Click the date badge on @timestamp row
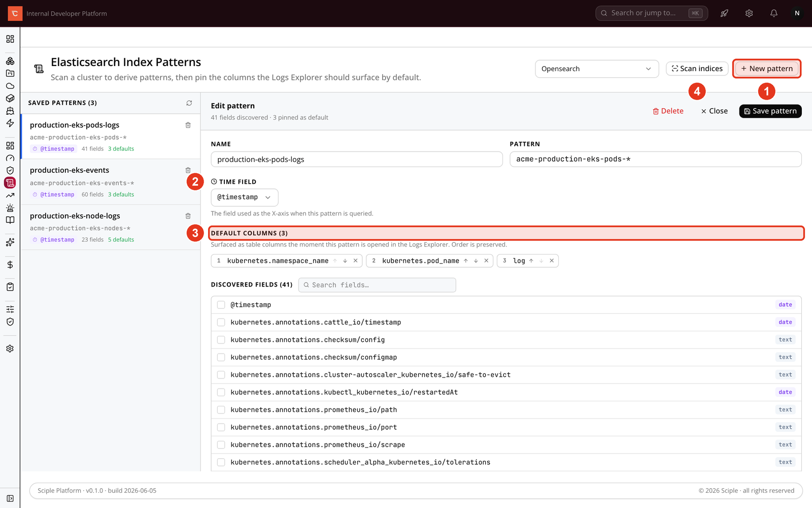 (x=785, y=305)
